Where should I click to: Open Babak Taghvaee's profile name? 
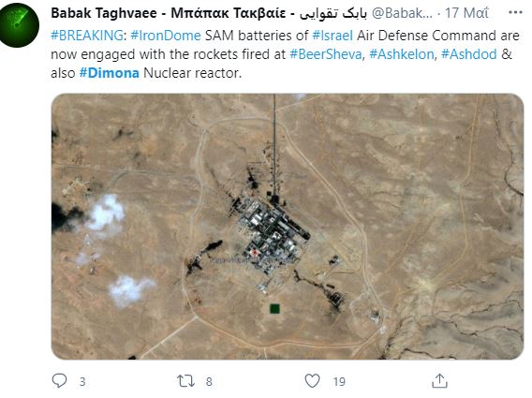click(209, 13)
